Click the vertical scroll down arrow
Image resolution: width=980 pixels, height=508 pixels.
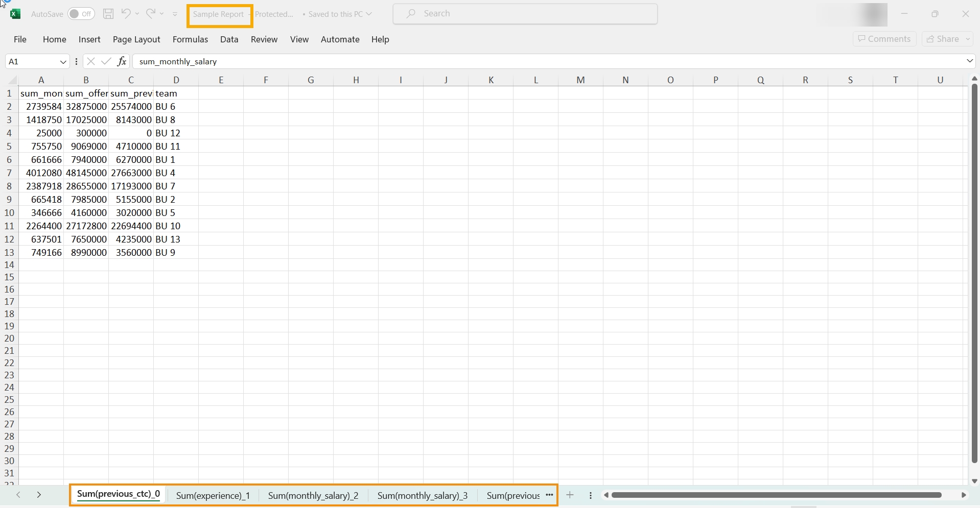(x=974, y=481)
